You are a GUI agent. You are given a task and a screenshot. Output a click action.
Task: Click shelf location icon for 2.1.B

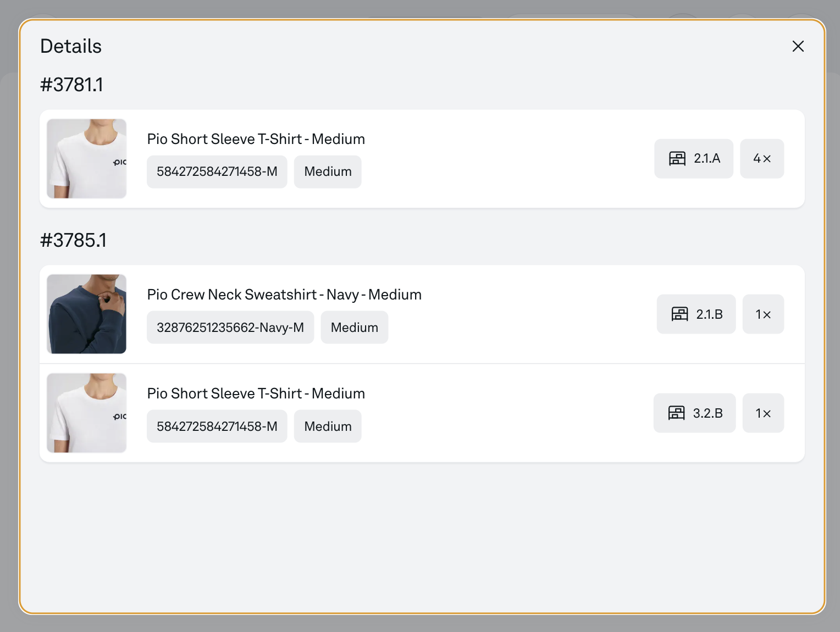pos(679,314)
